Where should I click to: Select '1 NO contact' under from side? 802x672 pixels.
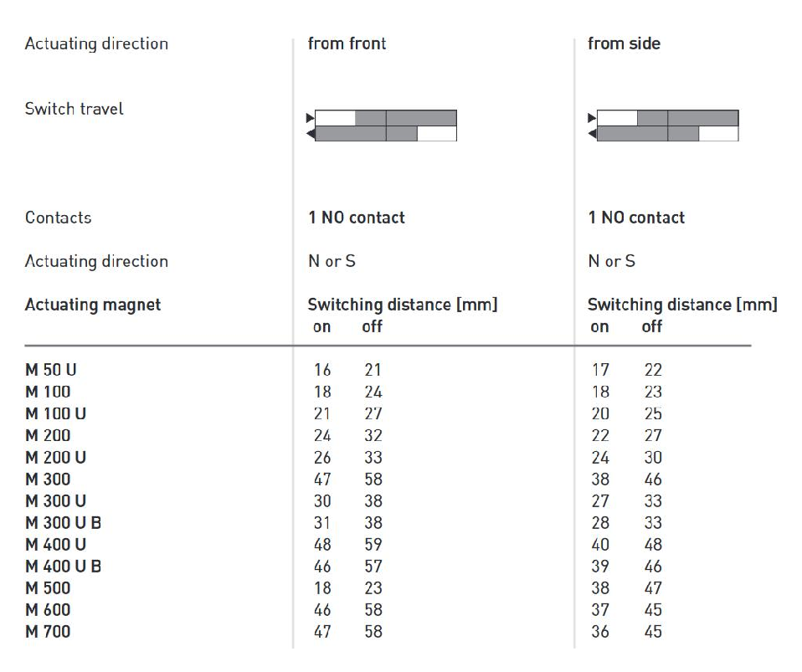[636, 218]
